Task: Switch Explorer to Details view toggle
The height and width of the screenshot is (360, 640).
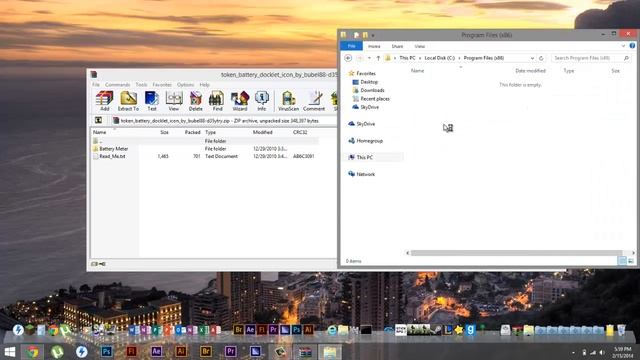Action: tap(622, 260)
